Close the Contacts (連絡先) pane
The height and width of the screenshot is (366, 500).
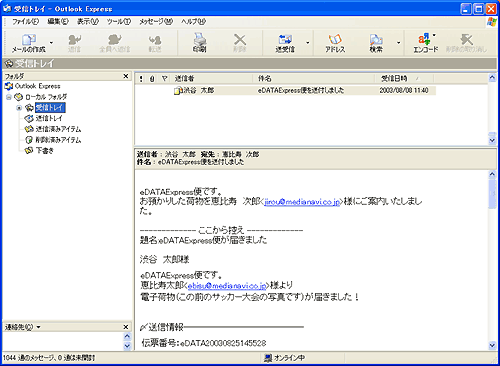click(x=126, y=327)
